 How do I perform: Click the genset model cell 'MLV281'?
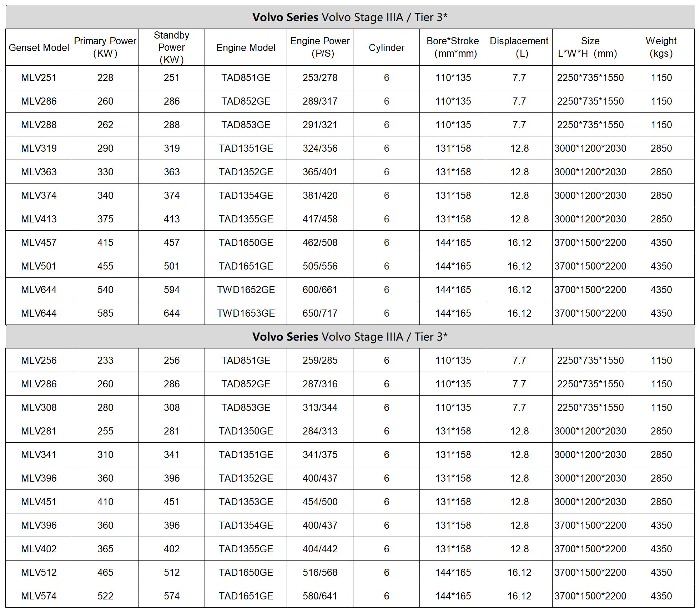(x=39, y=431)
